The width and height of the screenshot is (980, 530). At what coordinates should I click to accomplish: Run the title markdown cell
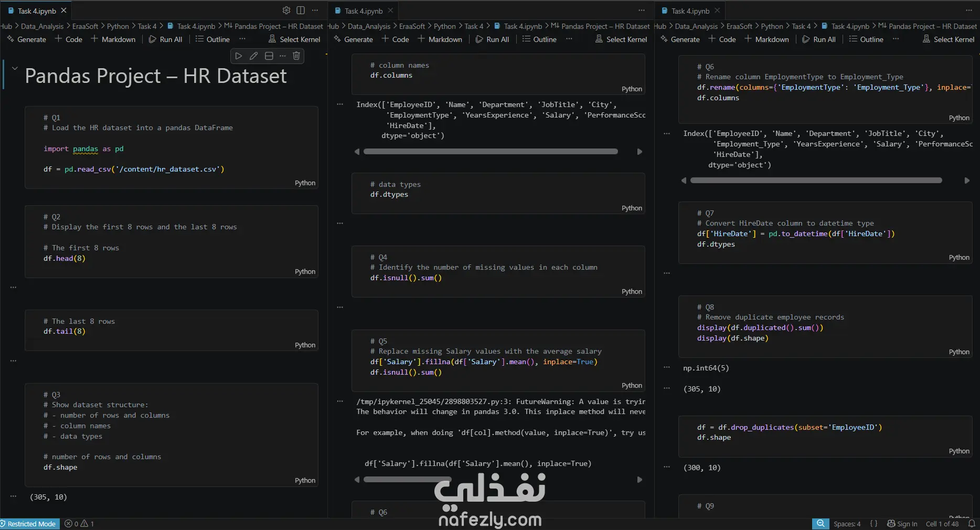click(239, 56)
